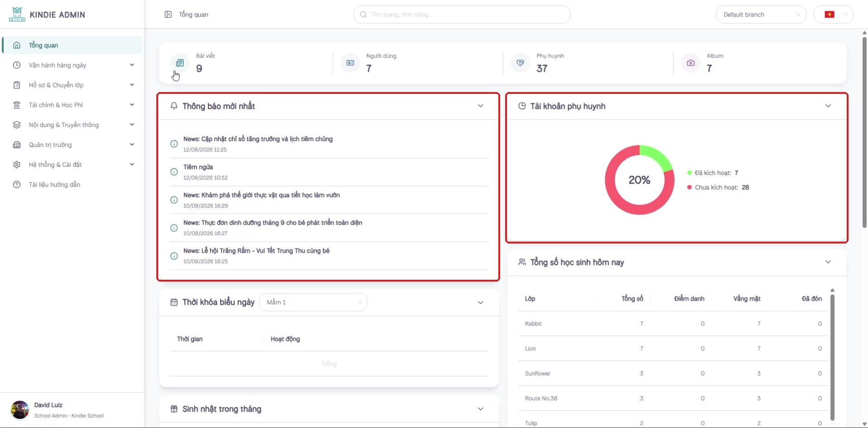Expand the Tài chính & Học Phí chevron

tap(132, 105)
